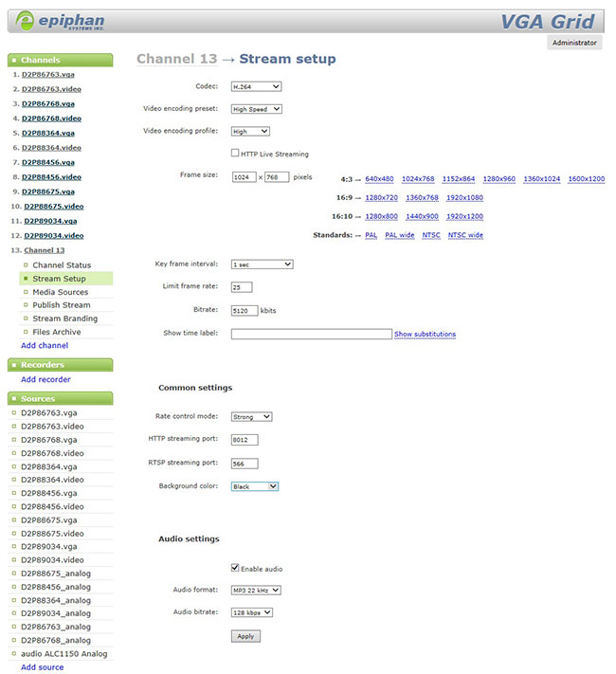Image resolution: width=616 pixels, height=674 pixels.
Task: Click the Epiphan Systems logo
Action: coord(59,22)
